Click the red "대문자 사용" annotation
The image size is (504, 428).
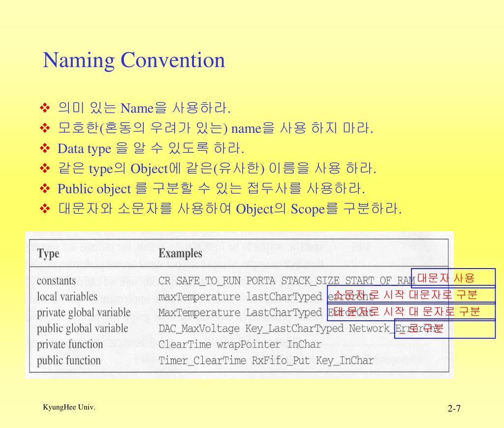pyautogui.click(x=446, y=278)
